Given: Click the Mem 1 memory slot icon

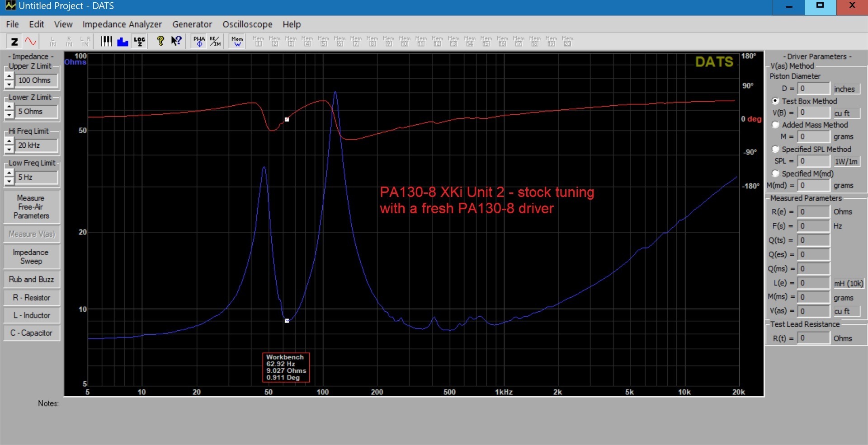Looking at the screenshot, I should coord(258,42).
